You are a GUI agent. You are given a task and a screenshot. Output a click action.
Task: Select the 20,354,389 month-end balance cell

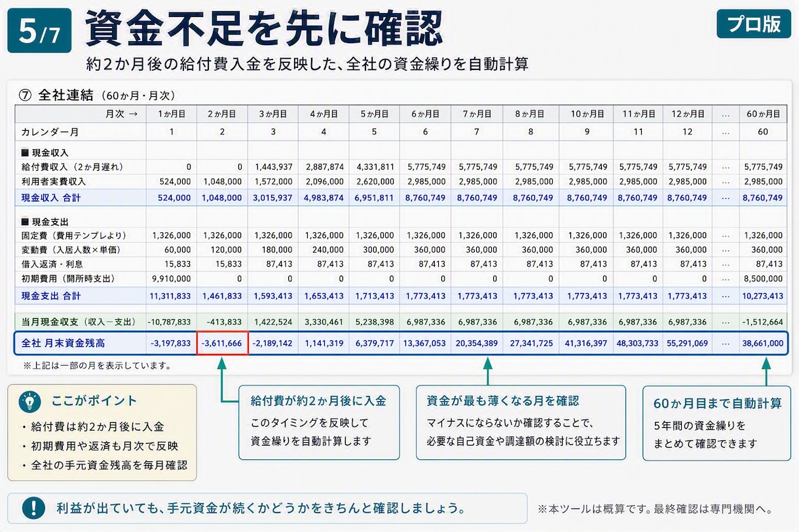click(x=476, y=343)
